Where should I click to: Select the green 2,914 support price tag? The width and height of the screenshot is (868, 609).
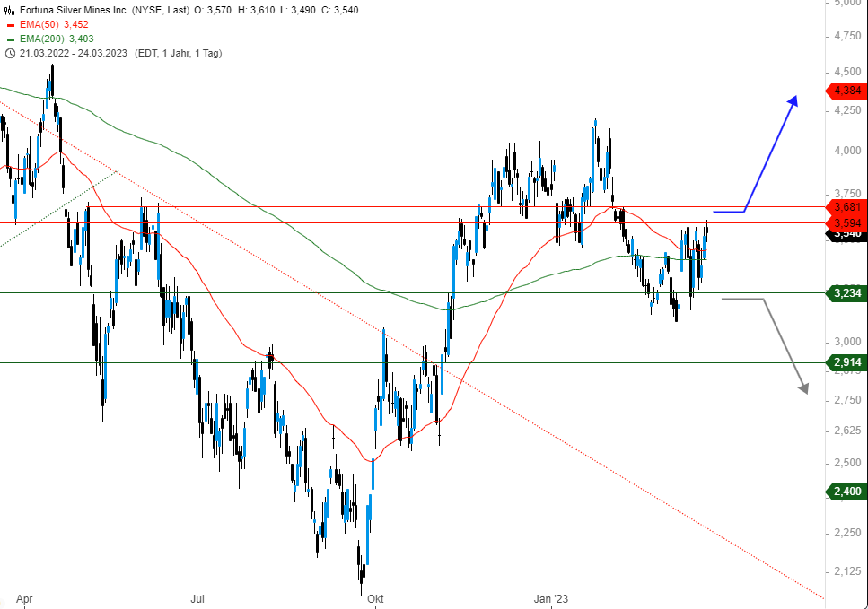(x=846, y=362)
